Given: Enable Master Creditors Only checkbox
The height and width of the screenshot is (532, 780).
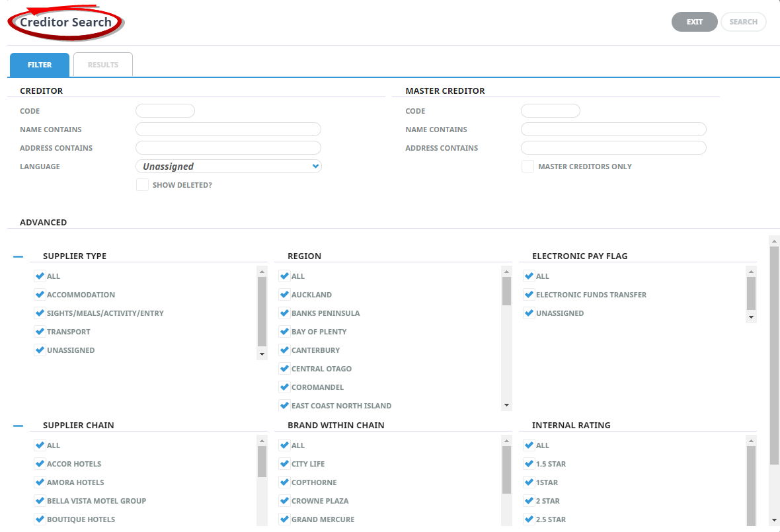Looking at the screenshot, I should coord(527,167).
